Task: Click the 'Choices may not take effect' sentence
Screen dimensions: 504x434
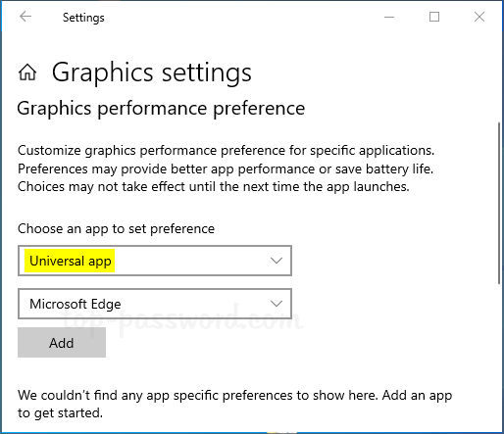Action: coord(214,187)
